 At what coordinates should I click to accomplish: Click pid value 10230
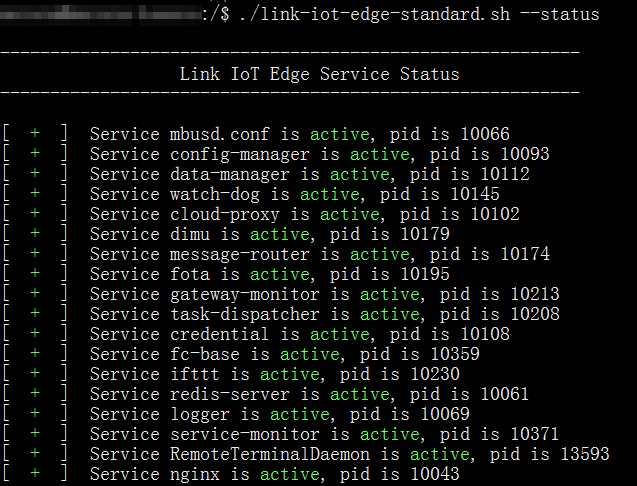tap(435, 374)
